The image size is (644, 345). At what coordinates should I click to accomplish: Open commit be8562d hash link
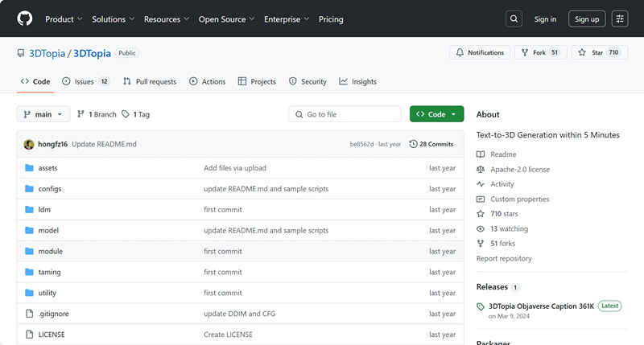click(x=361, y=145)
